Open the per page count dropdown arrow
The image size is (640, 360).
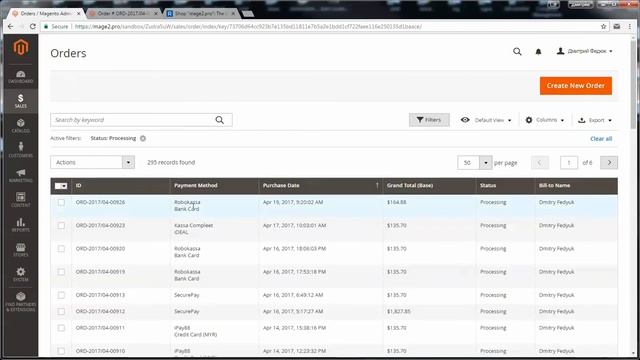[x=486, y=162]
